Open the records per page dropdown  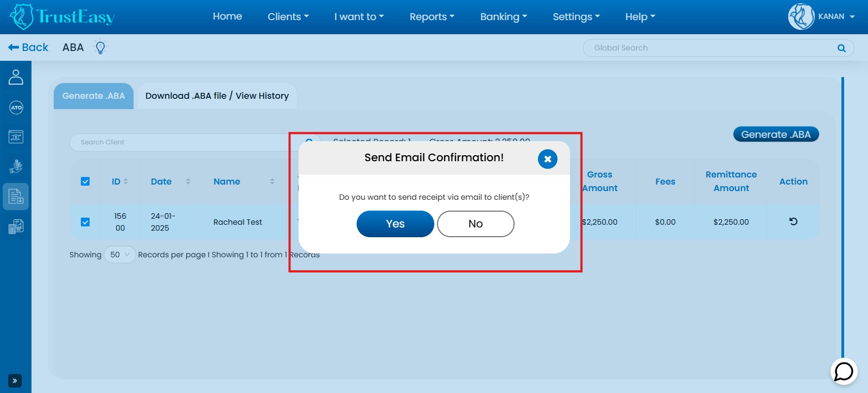click(x=119, y=255)
